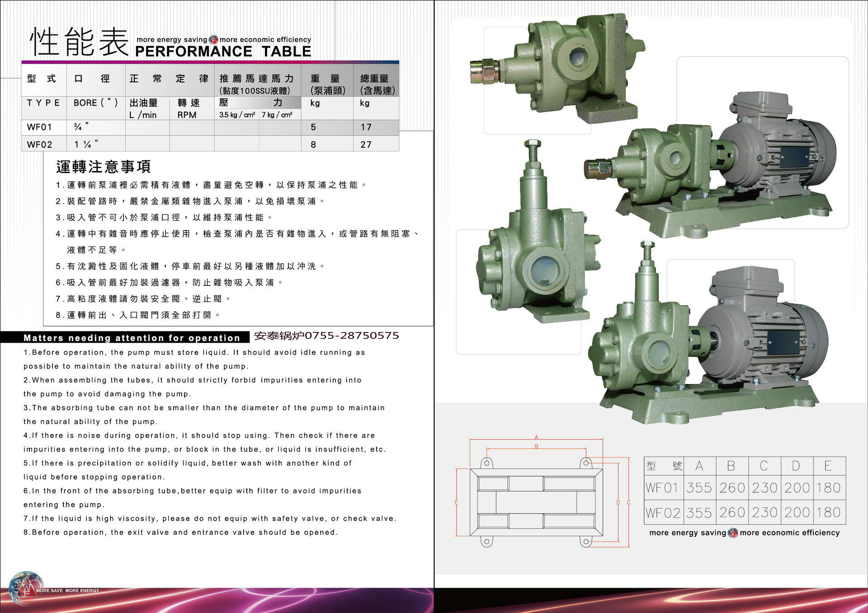Viewport: 868px width, 613px height.
Task: Click the "200" value in the WF02 dimension row
Action: (x=797, y=513)
